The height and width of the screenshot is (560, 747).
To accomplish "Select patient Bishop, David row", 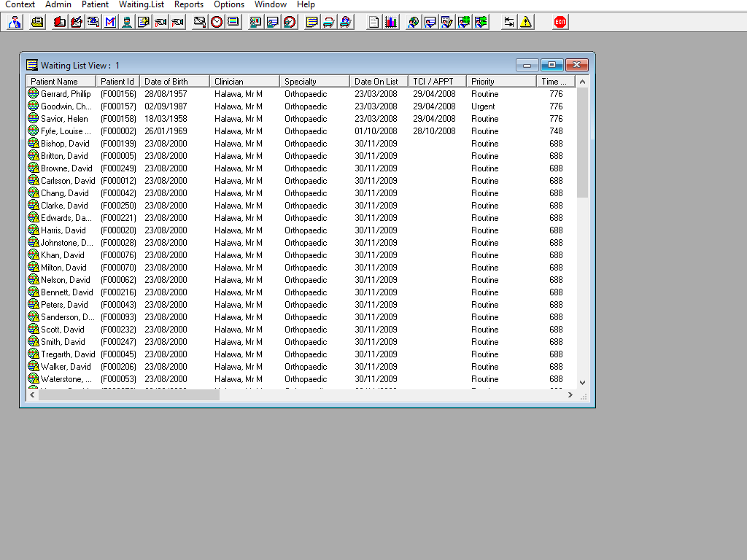I will (x=301, y=144).
